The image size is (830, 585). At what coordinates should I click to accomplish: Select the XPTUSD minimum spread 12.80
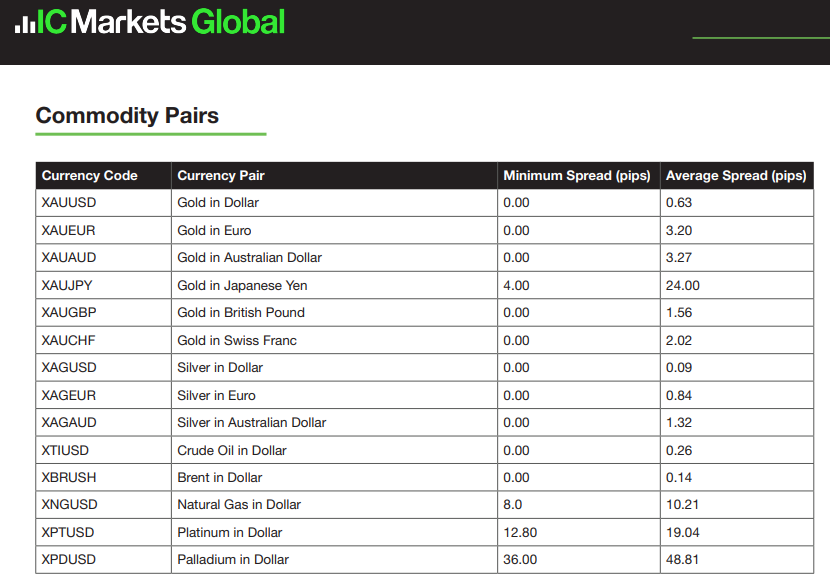pos(520,533)
